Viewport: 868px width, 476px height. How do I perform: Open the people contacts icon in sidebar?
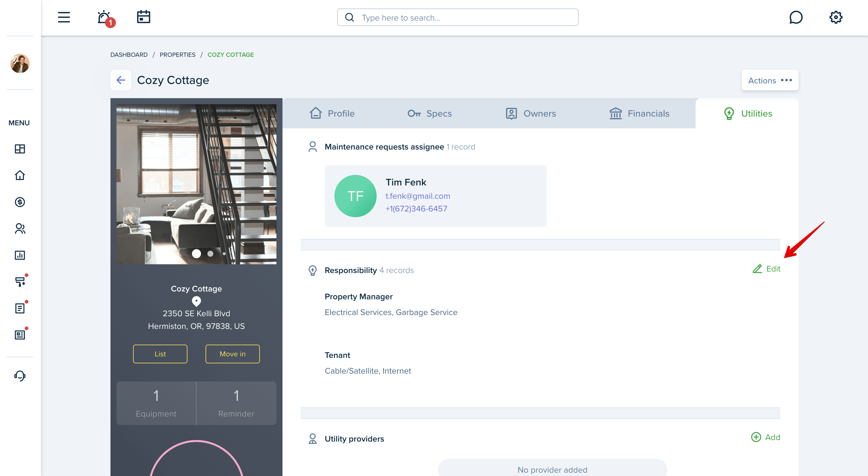click(20, 229)
